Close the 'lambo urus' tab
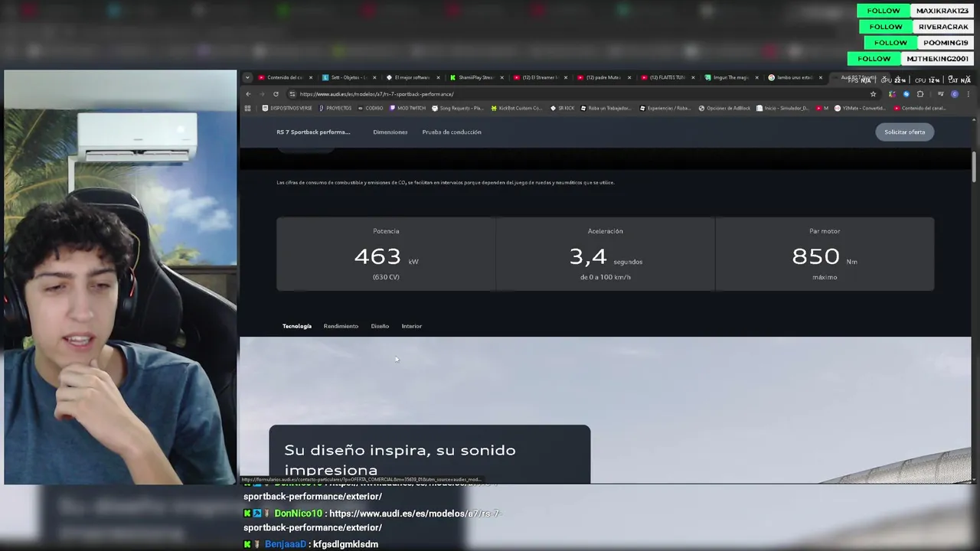 (820, 77)
